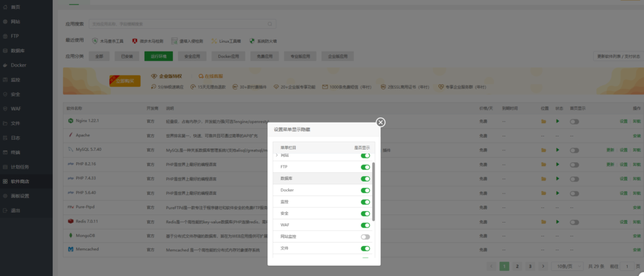Go to page 2 of software list

point(517,266)
